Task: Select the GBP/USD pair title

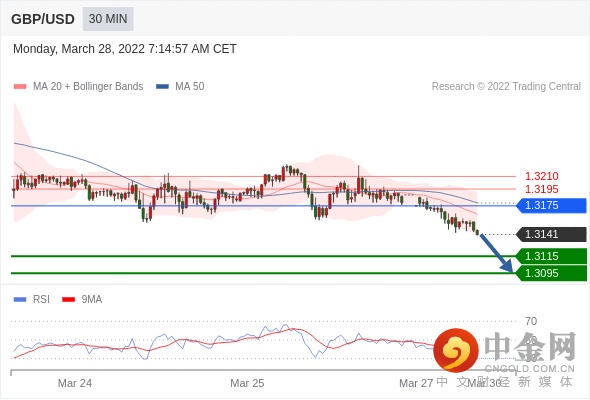Action: click(43, 19)
